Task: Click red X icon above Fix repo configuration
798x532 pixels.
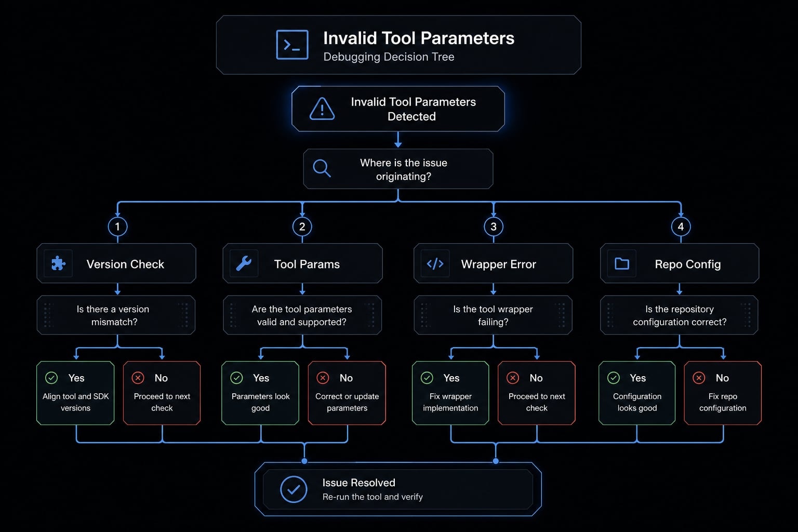Action: tap(699, 378)
